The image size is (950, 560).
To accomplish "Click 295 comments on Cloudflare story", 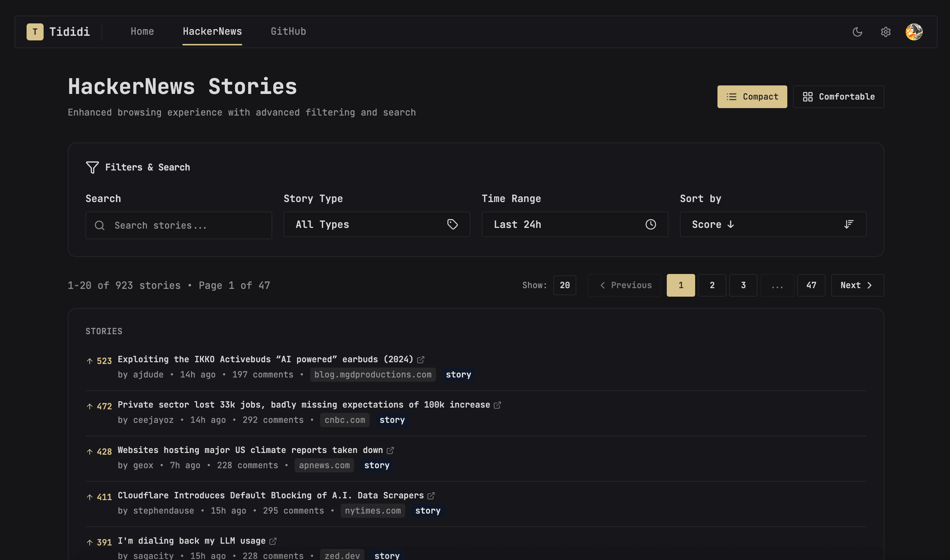I will point(293,510).
